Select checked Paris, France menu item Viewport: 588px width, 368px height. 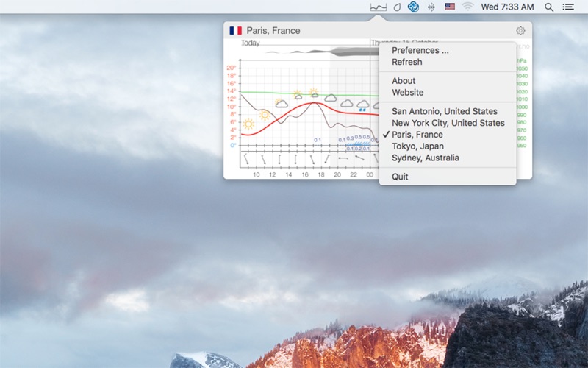[x=448, y=135]
